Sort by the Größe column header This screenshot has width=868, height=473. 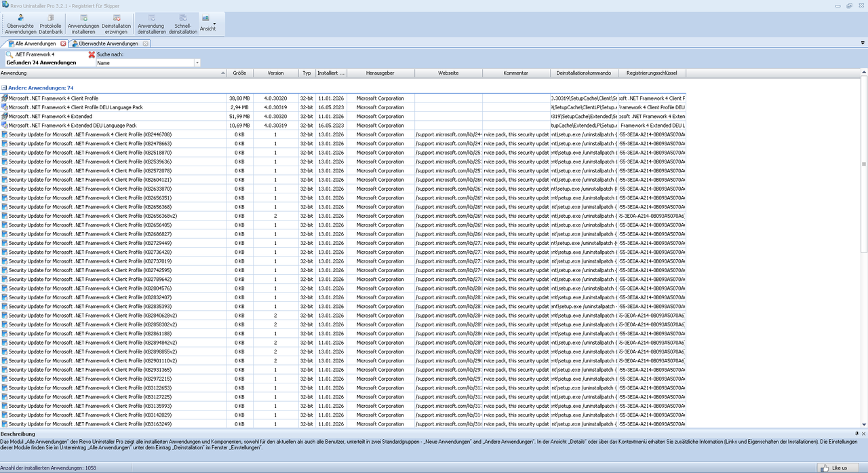[x=240, y=73]
